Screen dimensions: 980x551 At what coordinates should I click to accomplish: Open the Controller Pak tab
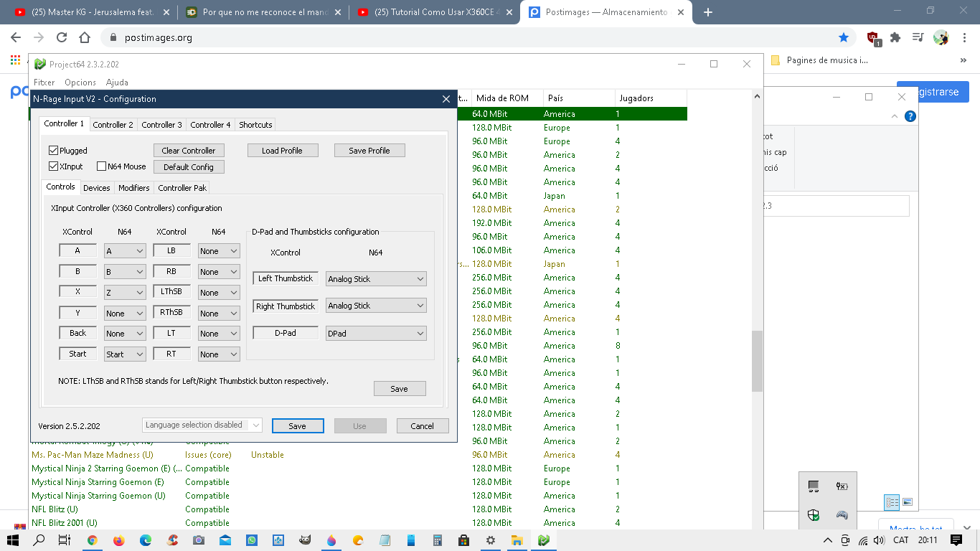(182, 188)
